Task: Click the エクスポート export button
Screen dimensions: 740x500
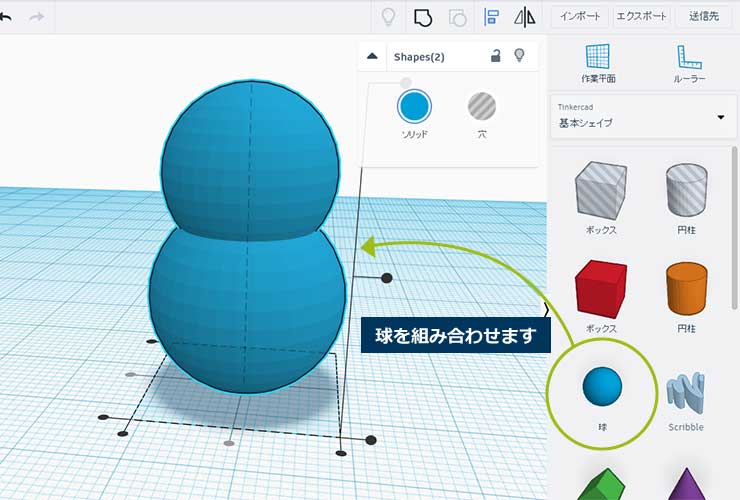Action: (641, 17)
